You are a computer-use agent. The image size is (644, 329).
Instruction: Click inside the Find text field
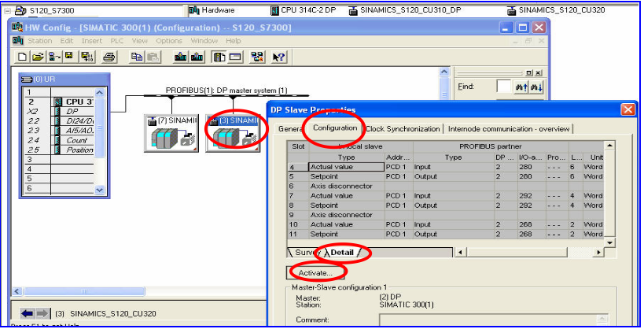pos(504,87)
